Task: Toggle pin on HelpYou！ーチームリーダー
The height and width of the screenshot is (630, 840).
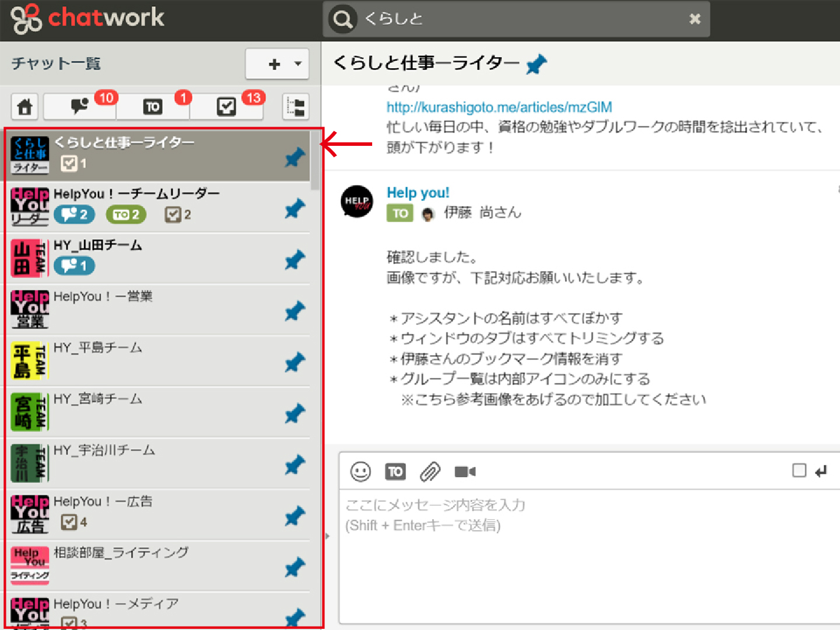Action: coord(295,208)
